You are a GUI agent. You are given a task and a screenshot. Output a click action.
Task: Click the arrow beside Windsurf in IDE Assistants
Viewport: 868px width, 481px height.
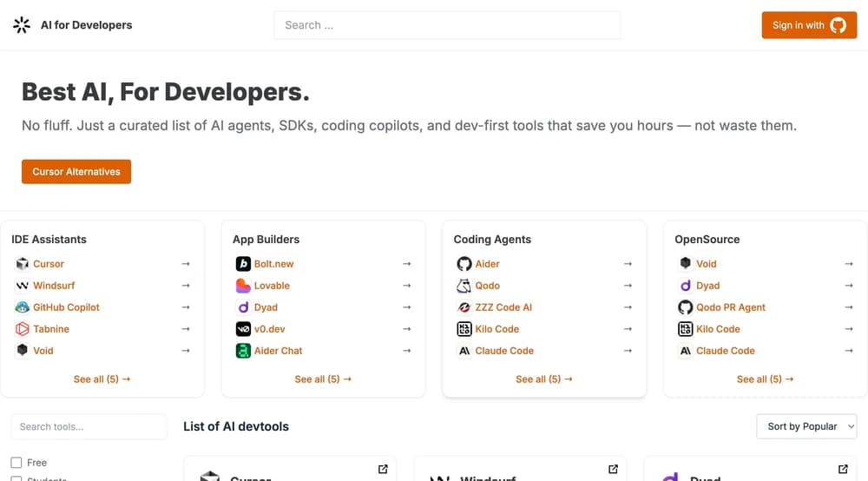coord(186,286)
